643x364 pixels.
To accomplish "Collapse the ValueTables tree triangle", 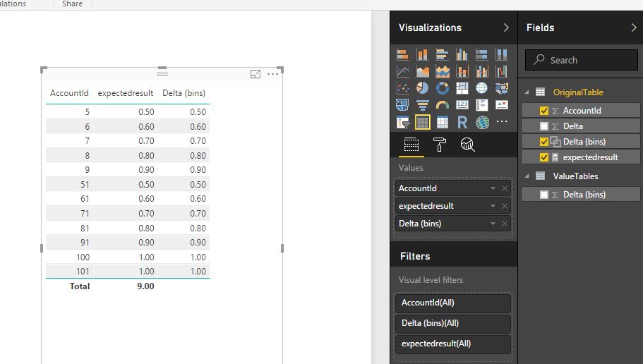I will (x=527, y=176).
